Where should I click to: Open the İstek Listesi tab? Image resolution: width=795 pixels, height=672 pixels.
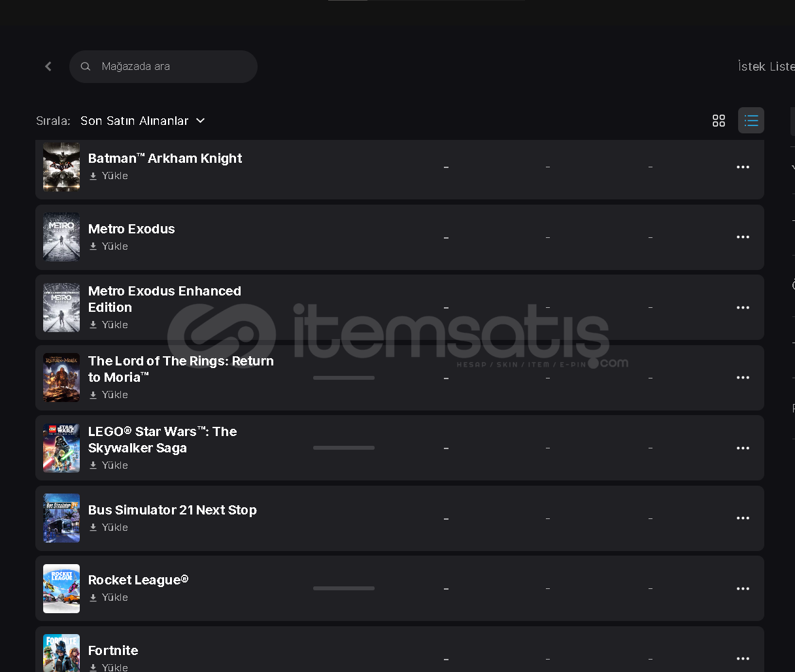click(x=766, y=67)
